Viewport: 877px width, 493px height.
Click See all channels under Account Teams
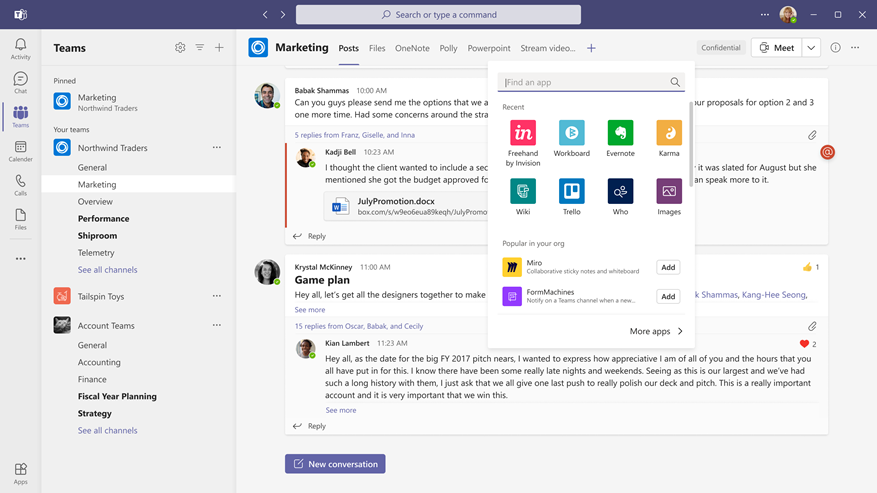point(107,430)
